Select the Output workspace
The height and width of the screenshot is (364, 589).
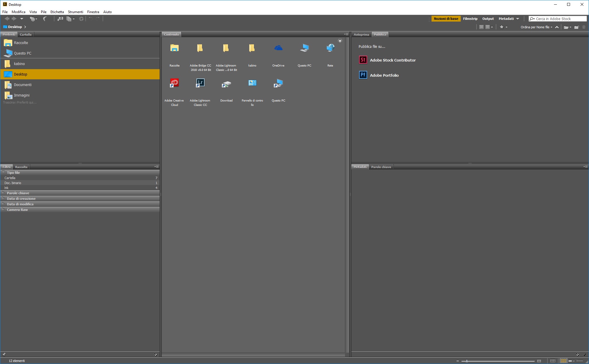pyautogui.click(x=488, y=19)
